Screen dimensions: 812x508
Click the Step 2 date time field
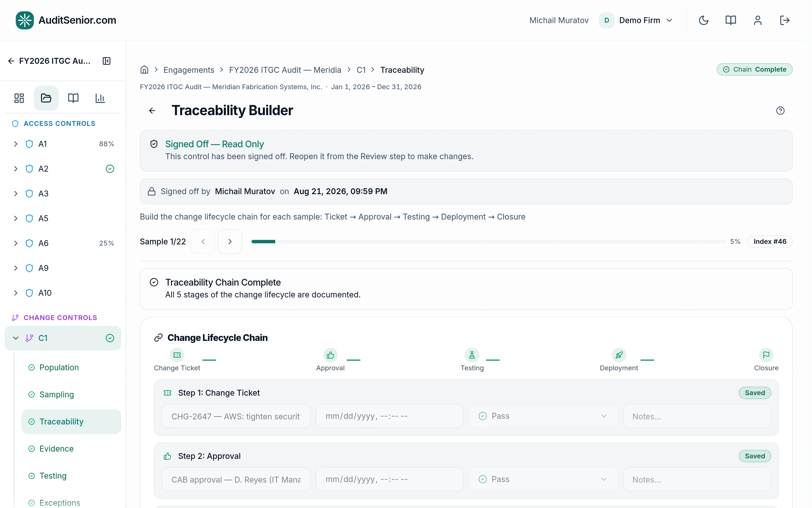point(390,479)
